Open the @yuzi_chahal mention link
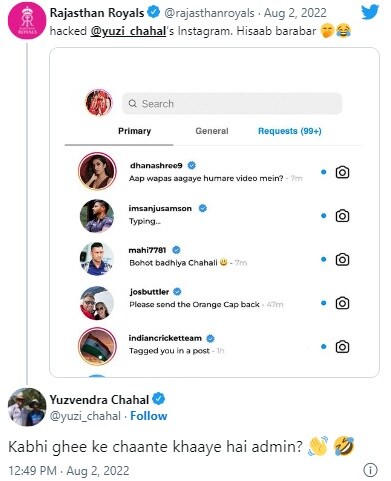The image size is (391, 481). [x=128, y=31]
